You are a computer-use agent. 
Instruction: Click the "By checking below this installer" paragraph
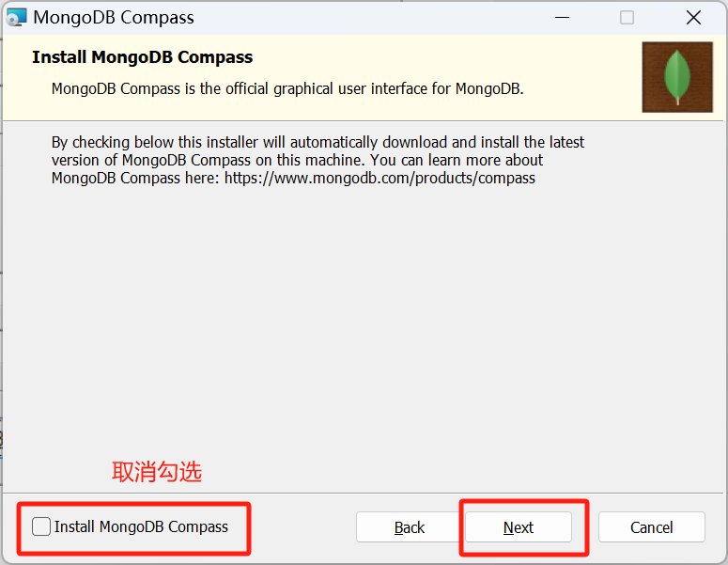point(318,160)
